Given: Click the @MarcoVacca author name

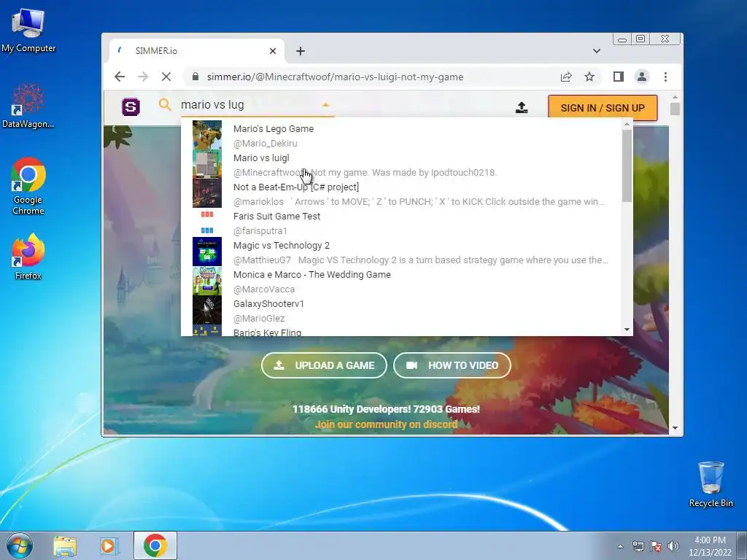Looking at the screenshot, I should click(x=264, y=289).
